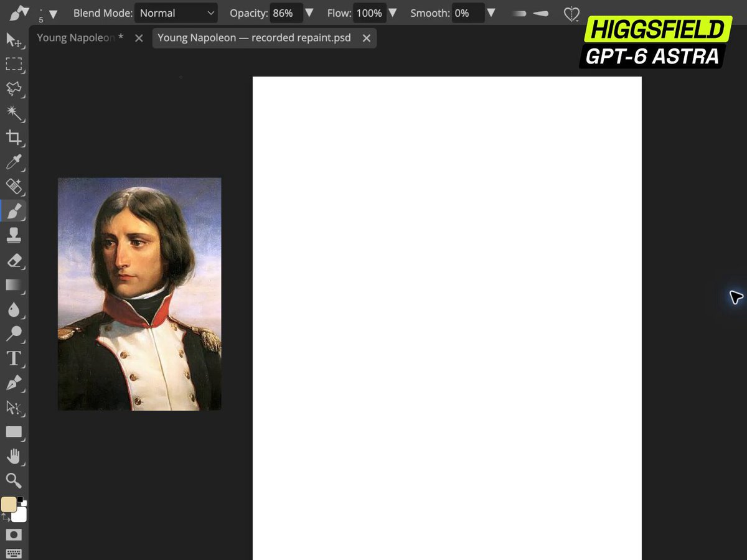Select the Spot Healing Brush tool
The width and height of the screenshot is (747, 560).
[x=14, y=187]
